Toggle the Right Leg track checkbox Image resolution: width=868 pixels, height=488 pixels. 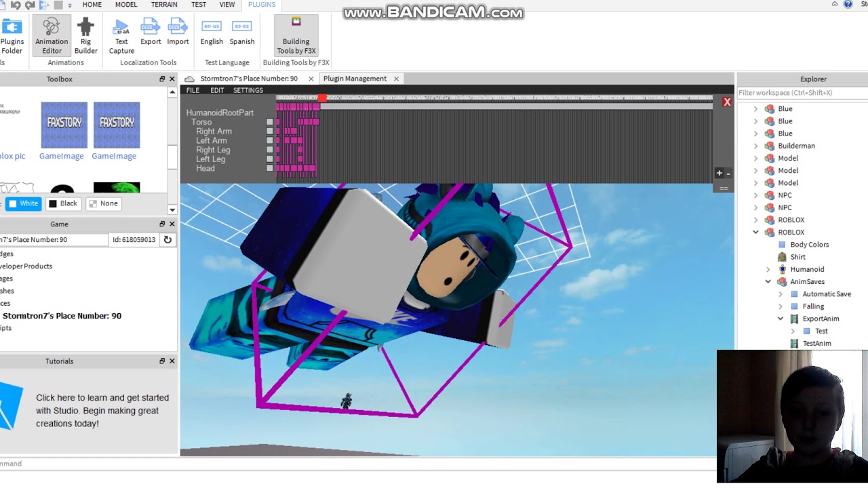click(269, 150)
